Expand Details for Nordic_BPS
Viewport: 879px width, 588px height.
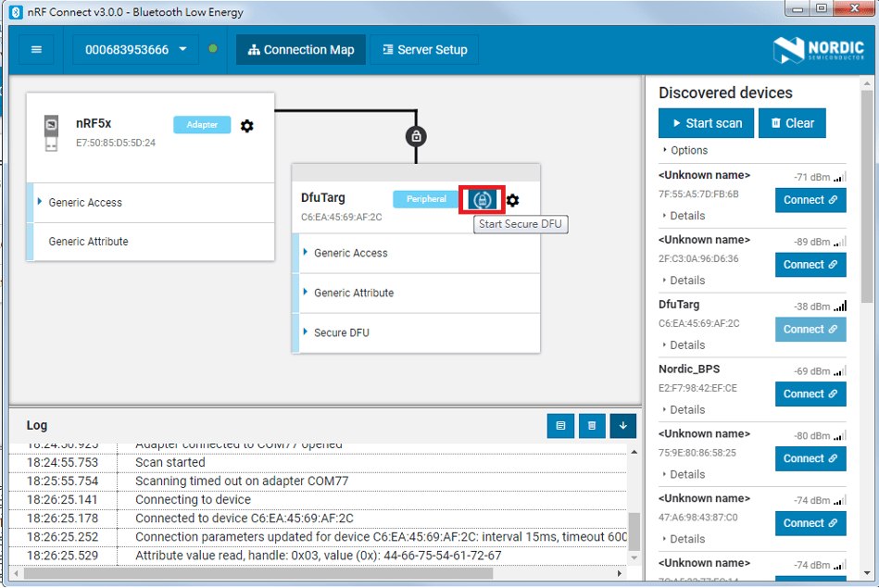pyautogui.click(x=684, y=410)
